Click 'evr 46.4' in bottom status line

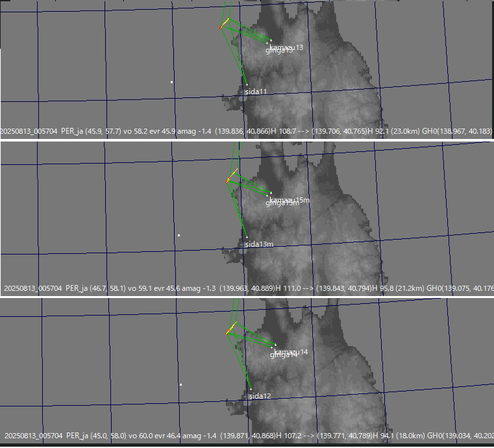pos(167,436)
